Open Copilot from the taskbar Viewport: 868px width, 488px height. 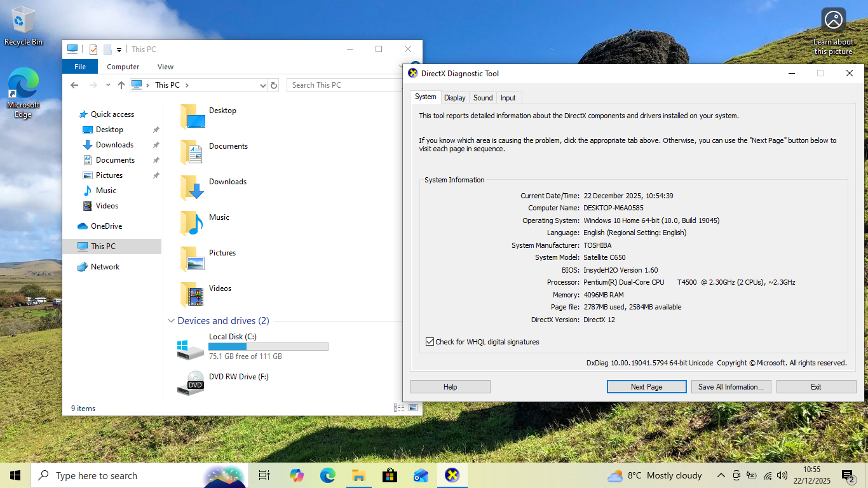[296, 475]
